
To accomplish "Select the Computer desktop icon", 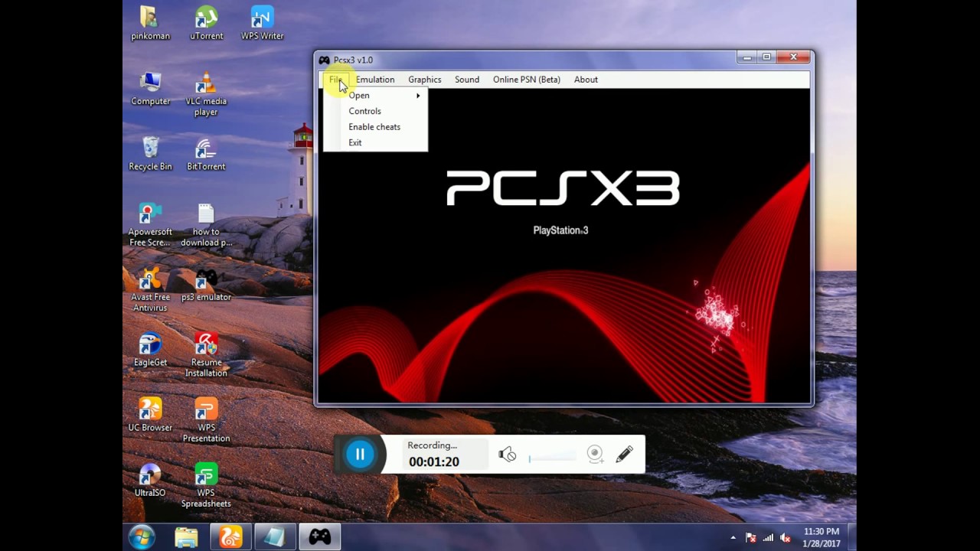I will (150, 88).
